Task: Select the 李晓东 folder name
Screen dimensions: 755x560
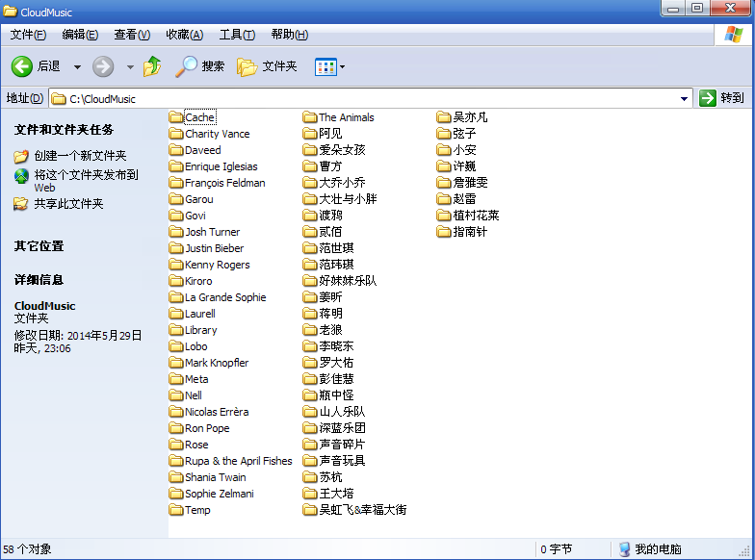Action: [336, 346]
